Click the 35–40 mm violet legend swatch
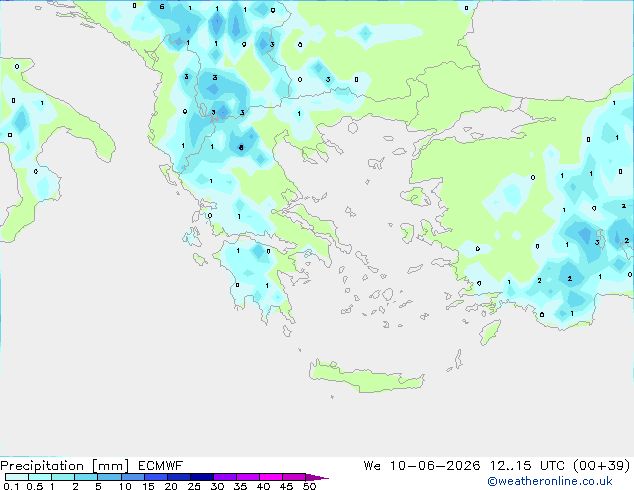Viewport: 634px width, 490px height. pyautogui.click(x=247, y=477)
